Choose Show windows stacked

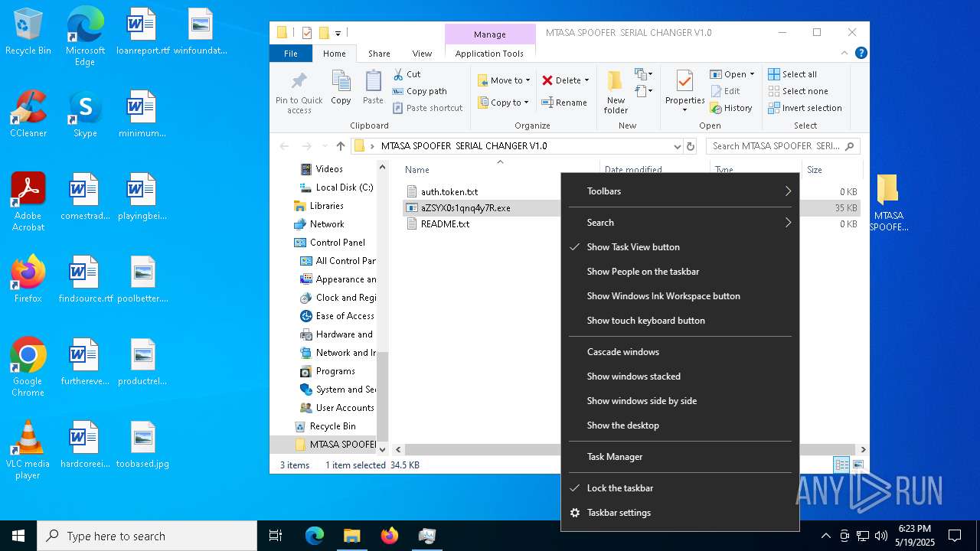(x=680, y=377)
